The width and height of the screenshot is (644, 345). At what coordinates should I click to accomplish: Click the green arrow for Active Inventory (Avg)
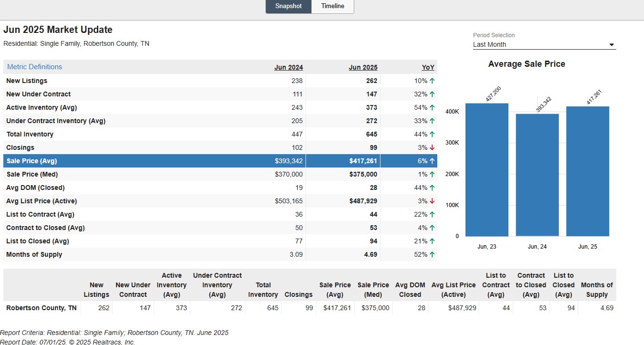point(432,107)
